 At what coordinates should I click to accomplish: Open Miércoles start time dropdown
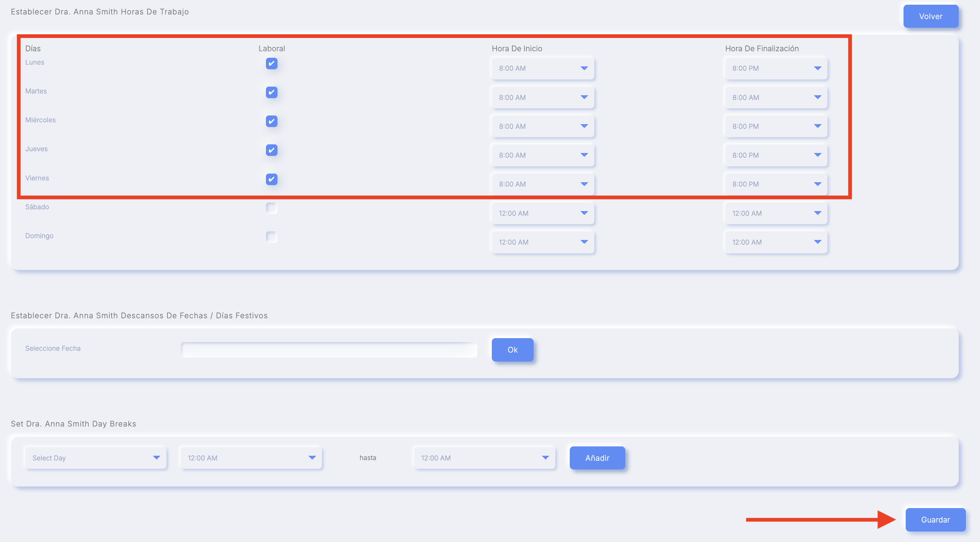point(543,126)
